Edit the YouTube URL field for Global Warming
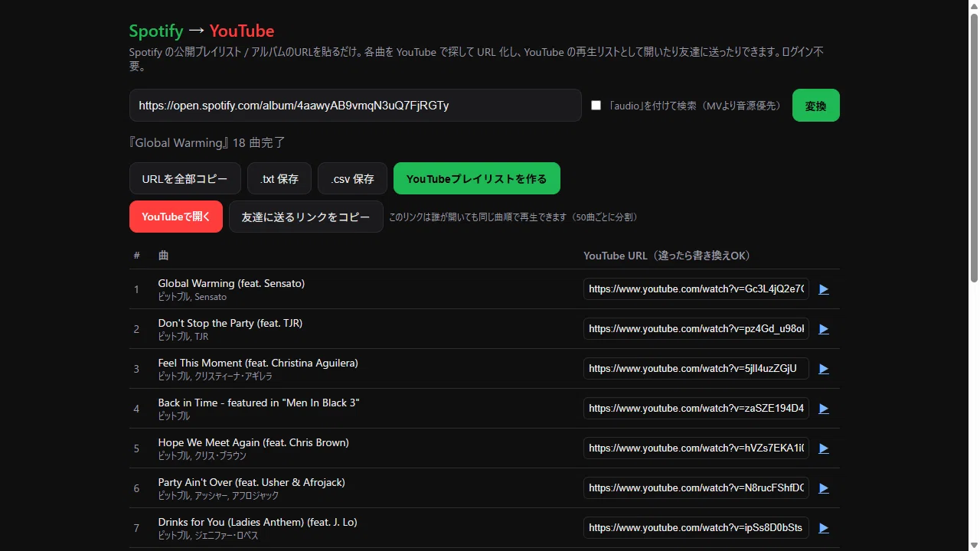 [x=697, y=289]
